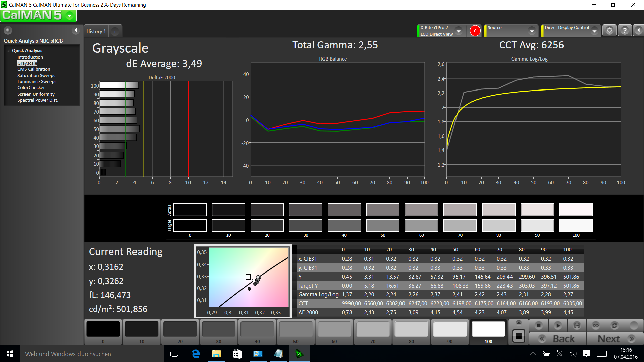
Task: Click the Next button
Action: (615, 339)
